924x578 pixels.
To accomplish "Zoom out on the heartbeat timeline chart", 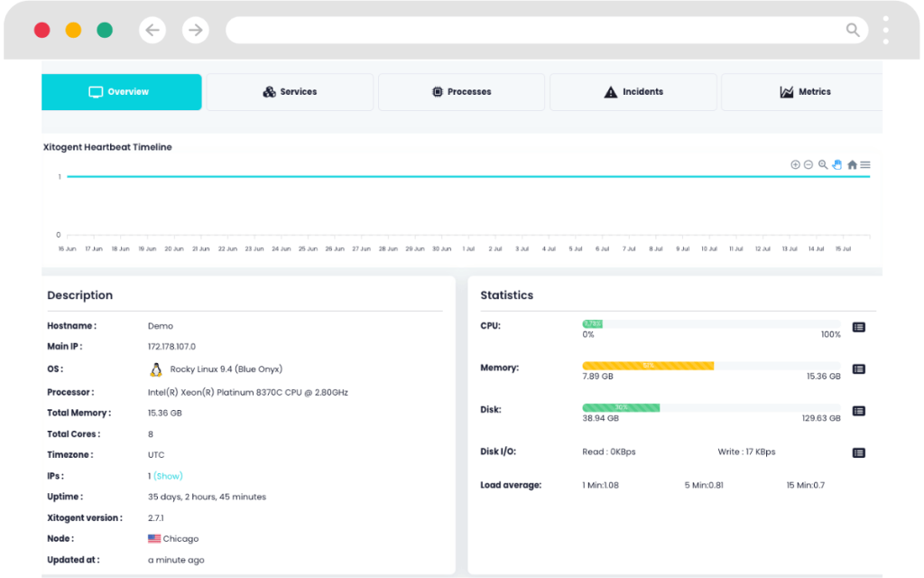I will click(x=808, y=164).
